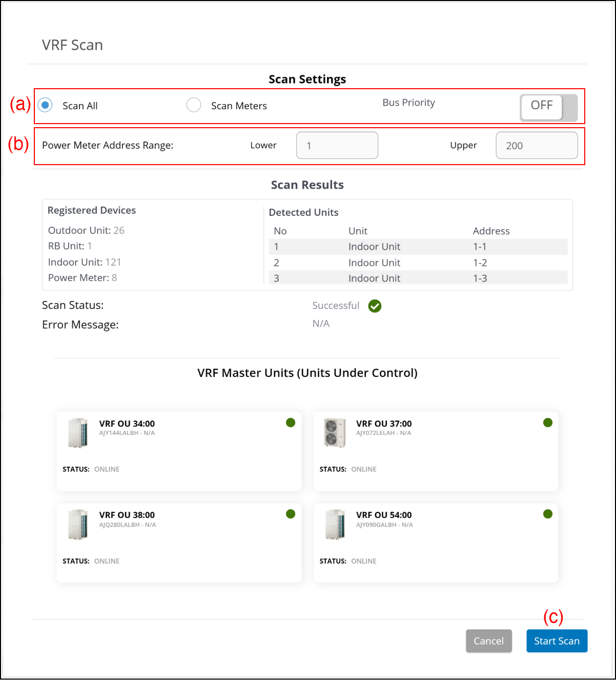Click the VRF OU 37:00 outdoor unit image
Screen dimensions: 616x680
(x=335, y=433)
